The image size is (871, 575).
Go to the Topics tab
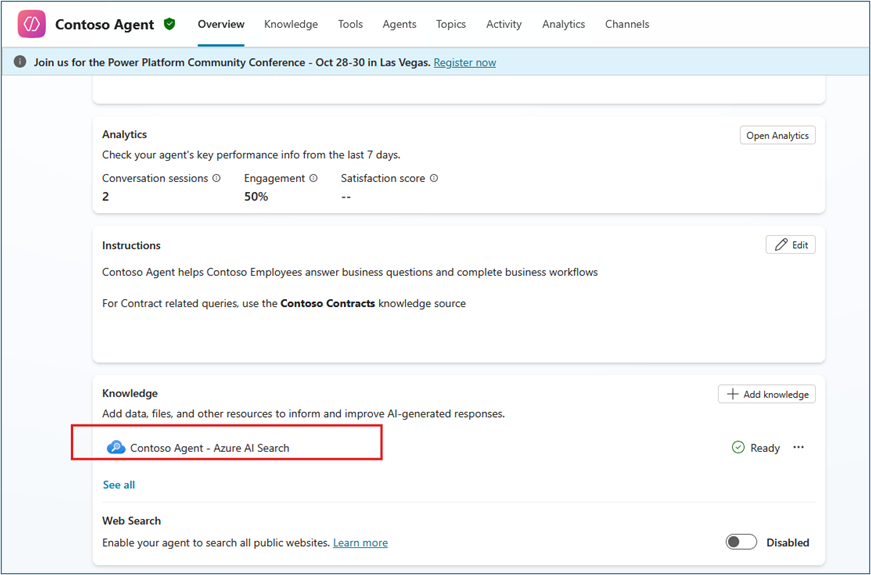[x=451, y=24]
